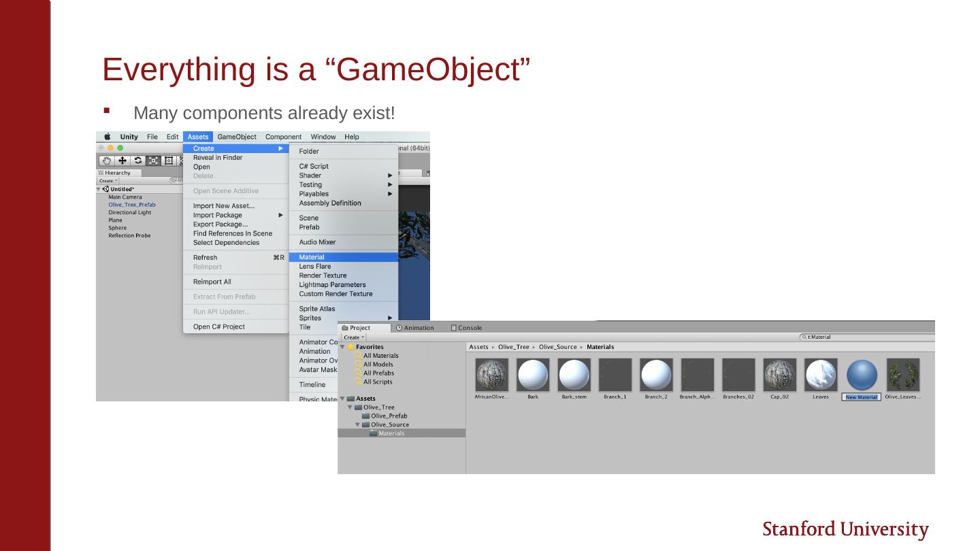980x551 pixels.
Task: Select the Branches_02 material thumbnail
Action: point(739,375)
